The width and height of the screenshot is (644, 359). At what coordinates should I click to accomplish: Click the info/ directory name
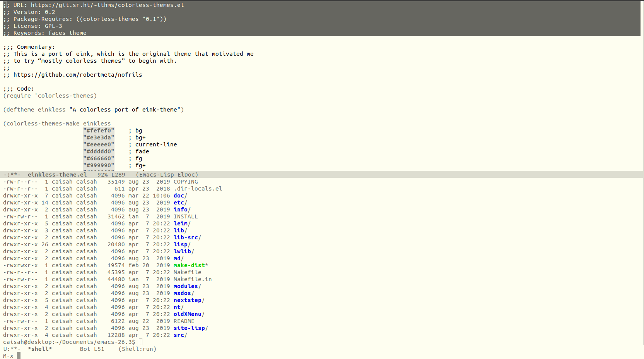click(x=182, y=210)
